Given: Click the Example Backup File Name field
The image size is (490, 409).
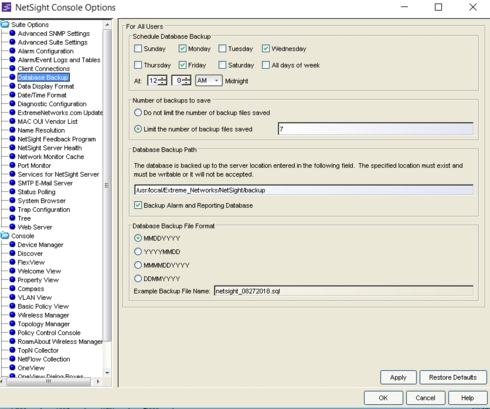Looking at the screenshot, I should pos(344,291).
